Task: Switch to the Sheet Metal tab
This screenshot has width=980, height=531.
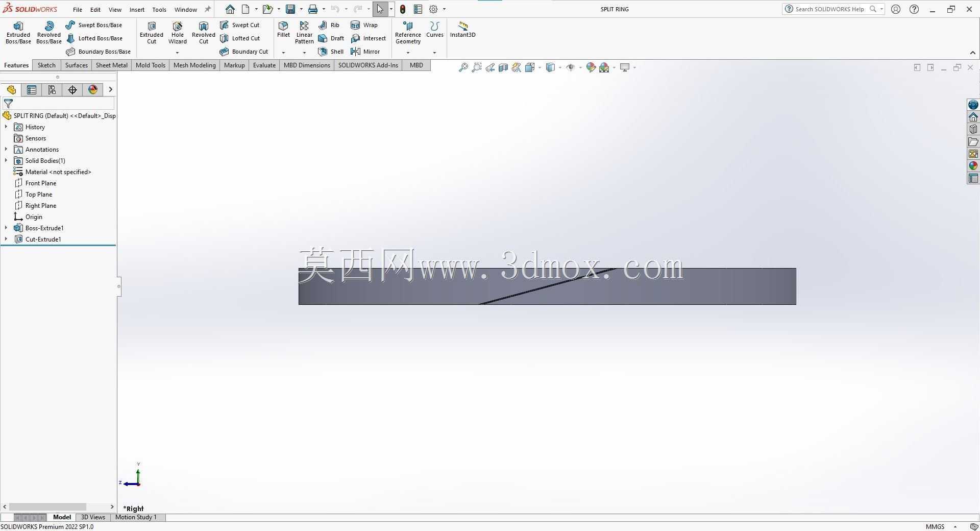Action: click(111, 65)
